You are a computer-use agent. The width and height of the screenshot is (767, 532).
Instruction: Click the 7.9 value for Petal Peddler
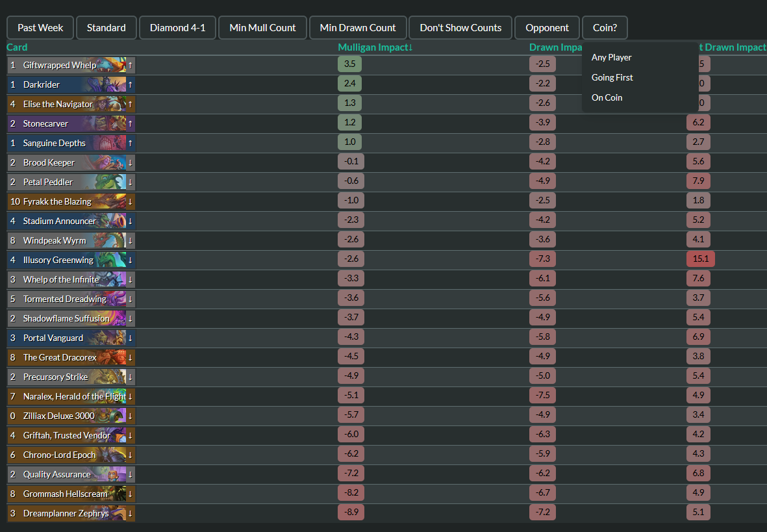pos(698,181)
